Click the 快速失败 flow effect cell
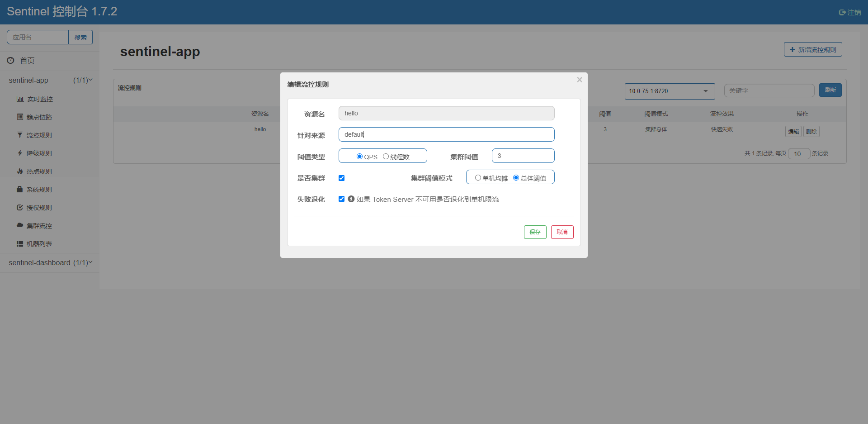The width and height of the screenshot is (868, 424). coord(722,129)
